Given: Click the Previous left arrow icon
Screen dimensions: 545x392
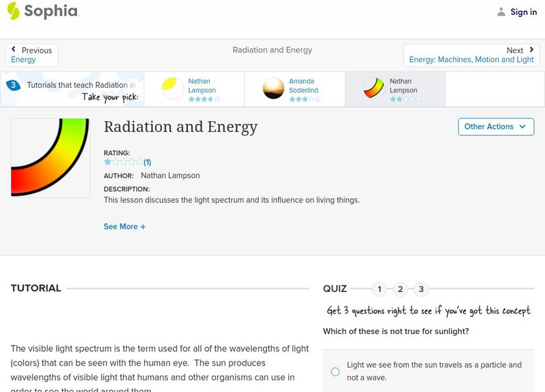Looking at the screenshot, I should tap(14, 50).
